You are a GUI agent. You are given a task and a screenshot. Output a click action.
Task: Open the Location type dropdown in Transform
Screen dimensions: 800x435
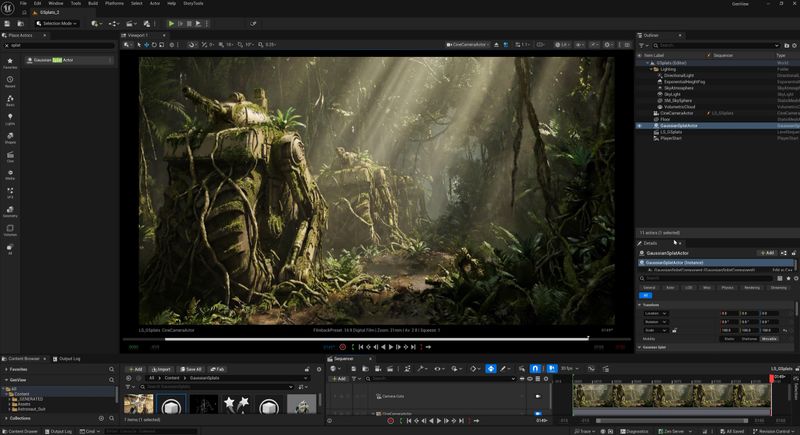656,314
